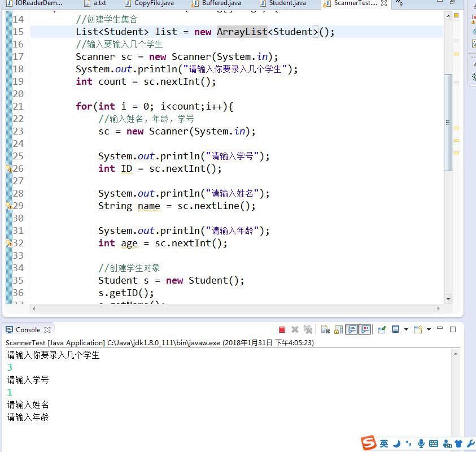Open Sogou soft keyboard
The width and height of the screenshot is (476, 452).
[434, 444]
